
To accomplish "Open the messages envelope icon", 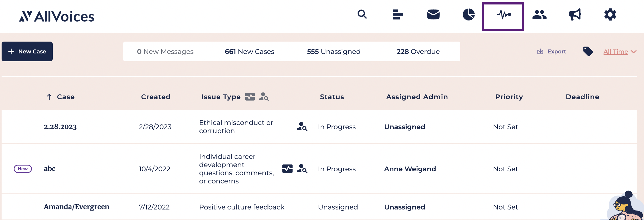I will (433, 14).
